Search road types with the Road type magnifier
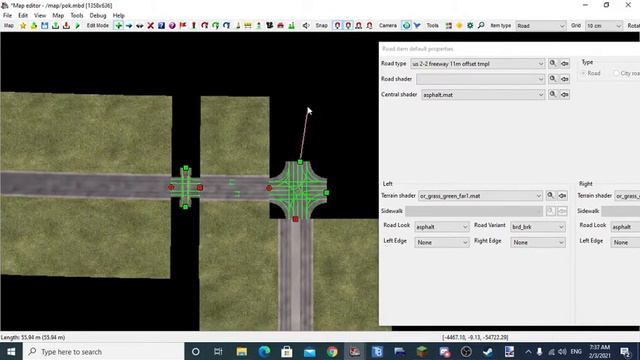640x360 pixels. pos(553,64)
